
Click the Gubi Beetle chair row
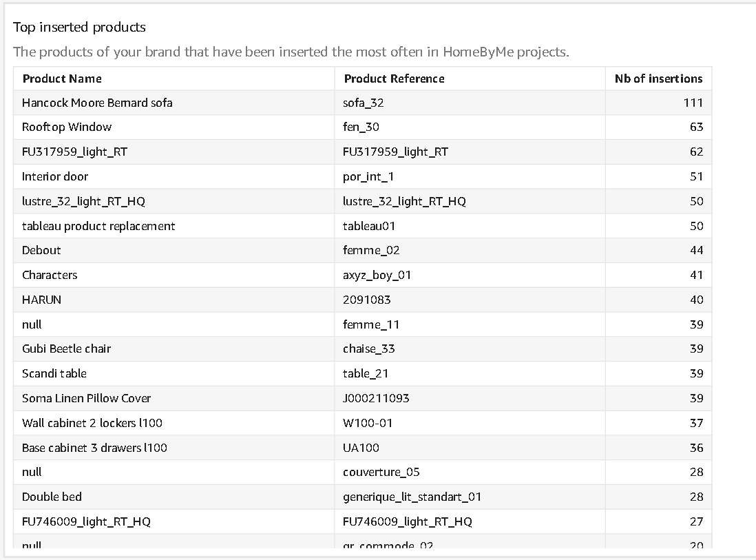(x=66, y=349)
